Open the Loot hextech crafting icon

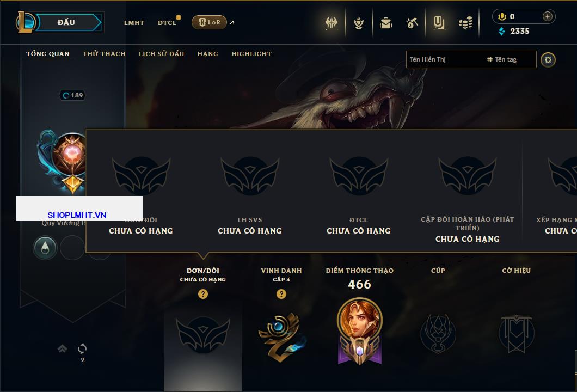[x=412, y=23]
